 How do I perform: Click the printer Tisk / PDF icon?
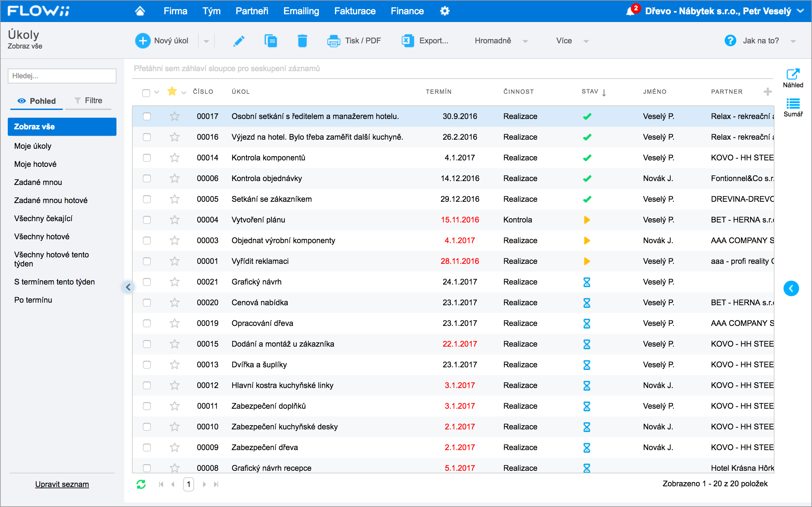click(x=334, y=41)
